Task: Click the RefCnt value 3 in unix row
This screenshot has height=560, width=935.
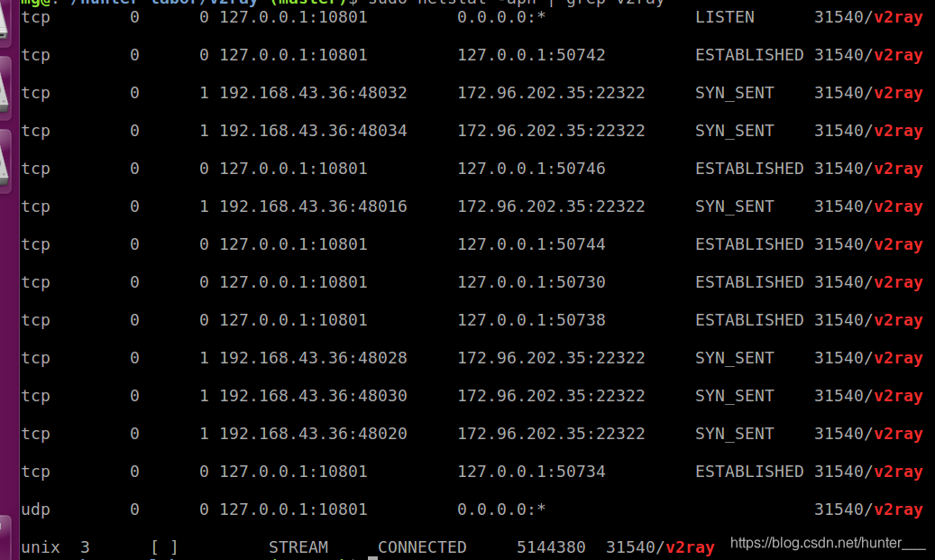Action: click(86, 547)
